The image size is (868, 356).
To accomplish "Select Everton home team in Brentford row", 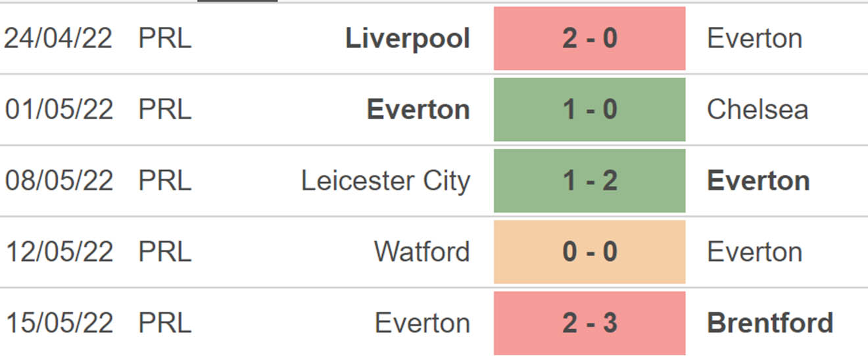I will 422,322.
